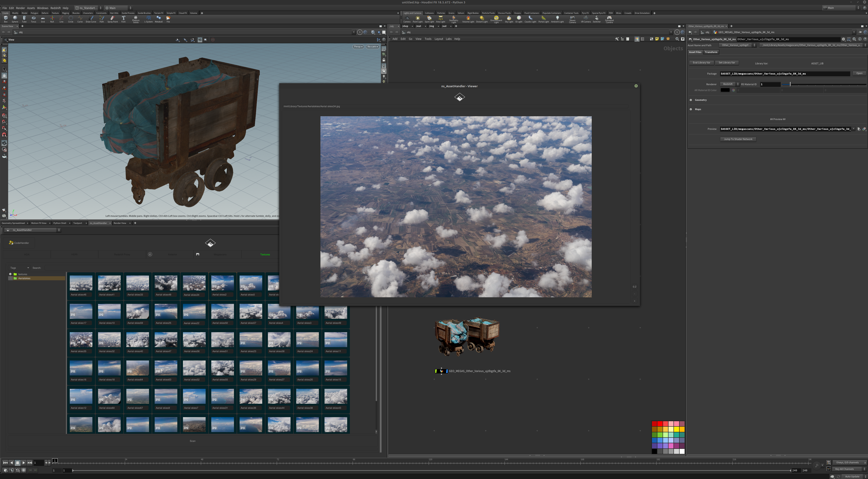
Task: Click the Jump To Shader Network button
Action: (738, 139)
